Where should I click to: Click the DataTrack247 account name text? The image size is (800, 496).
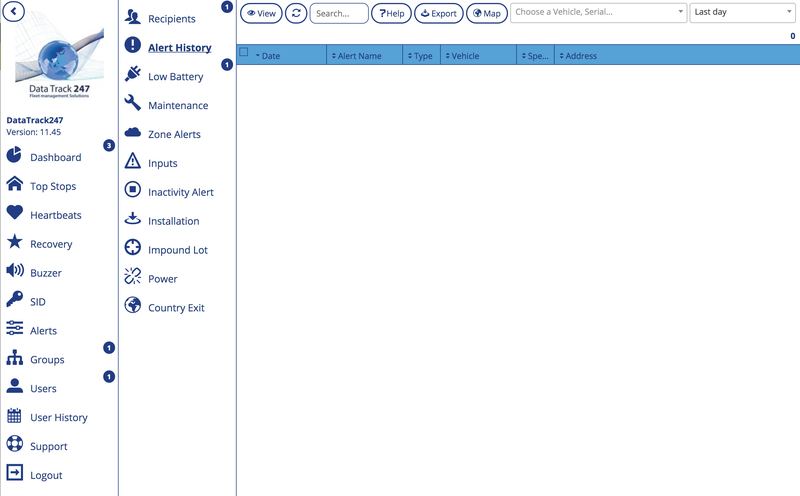[35, 120]
